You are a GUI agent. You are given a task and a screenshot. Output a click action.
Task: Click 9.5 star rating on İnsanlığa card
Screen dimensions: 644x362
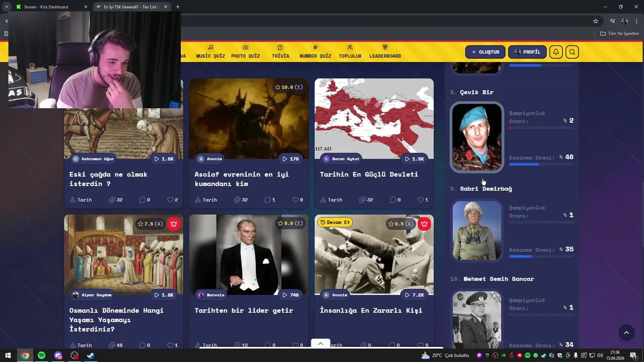pos(401,224)
